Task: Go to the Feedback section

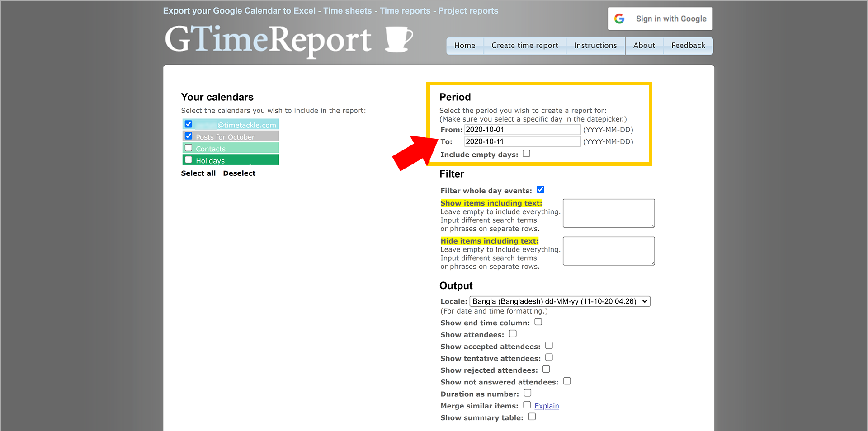Action: [688, 46]
